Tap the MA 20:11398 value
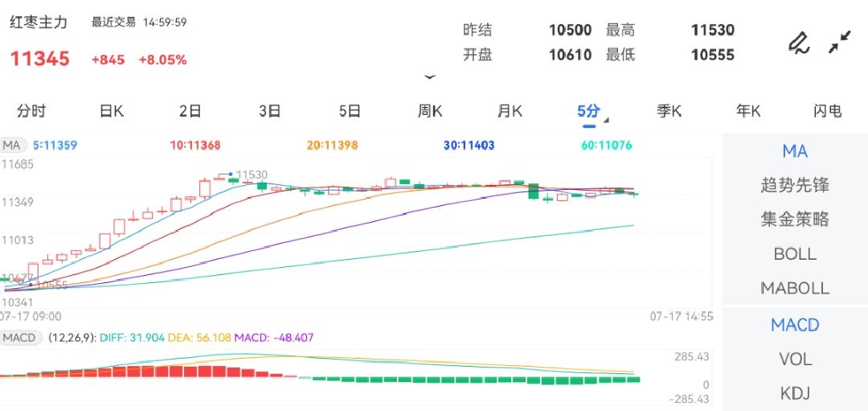Image resolution: width=868 pixels, height=411 pixels. click(332, 146)
